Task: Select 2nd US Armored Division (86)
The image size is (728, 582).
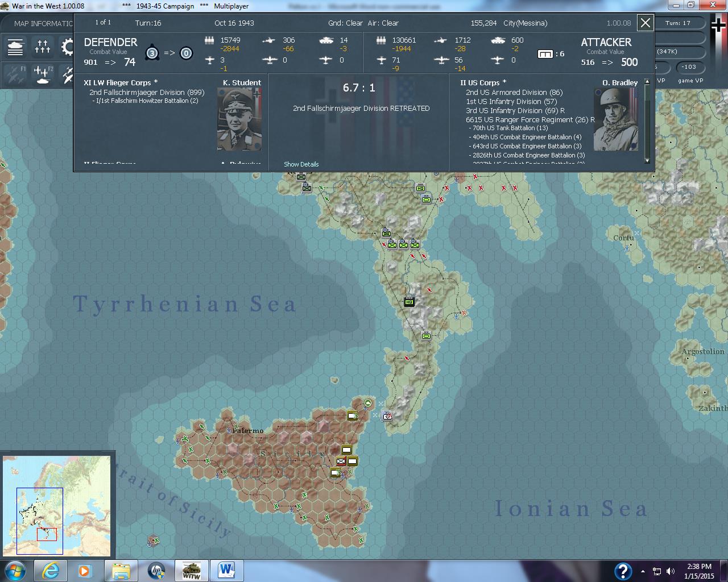Action: pyautogui.click(x=514, y=92)
